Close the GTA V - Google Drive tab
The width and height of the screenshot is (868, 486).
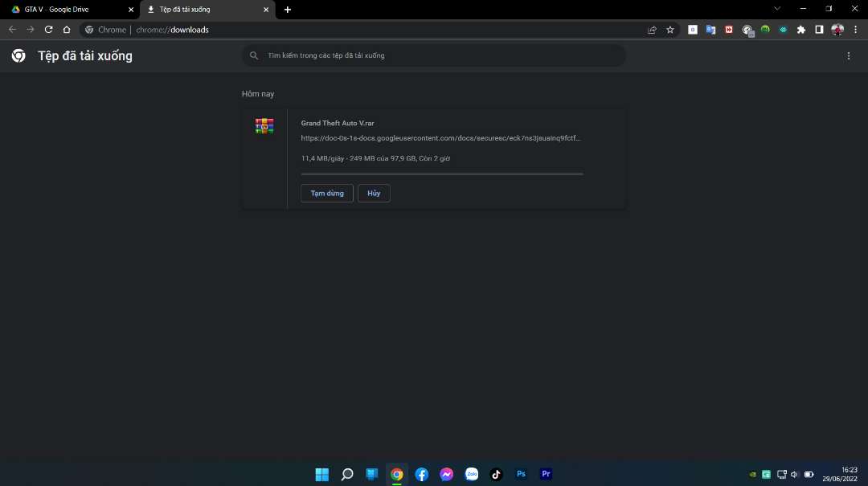click(x=131, y=10)
